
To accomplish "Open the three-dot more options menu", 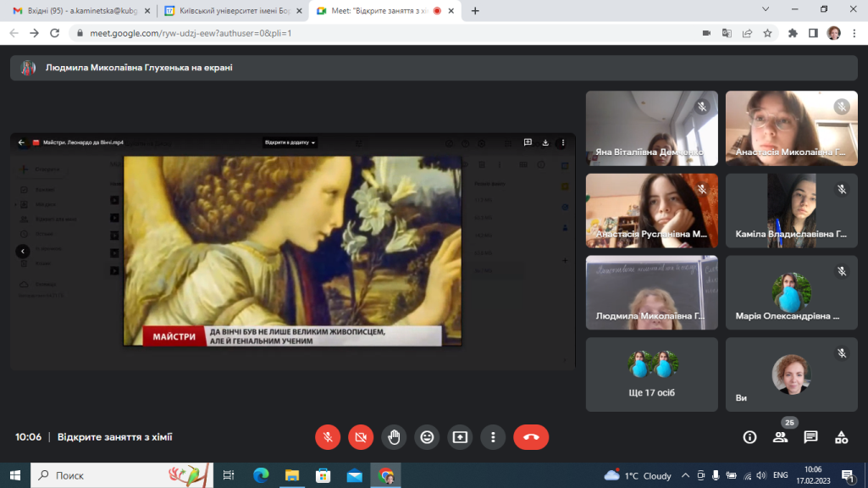I will tap(493, 437).
